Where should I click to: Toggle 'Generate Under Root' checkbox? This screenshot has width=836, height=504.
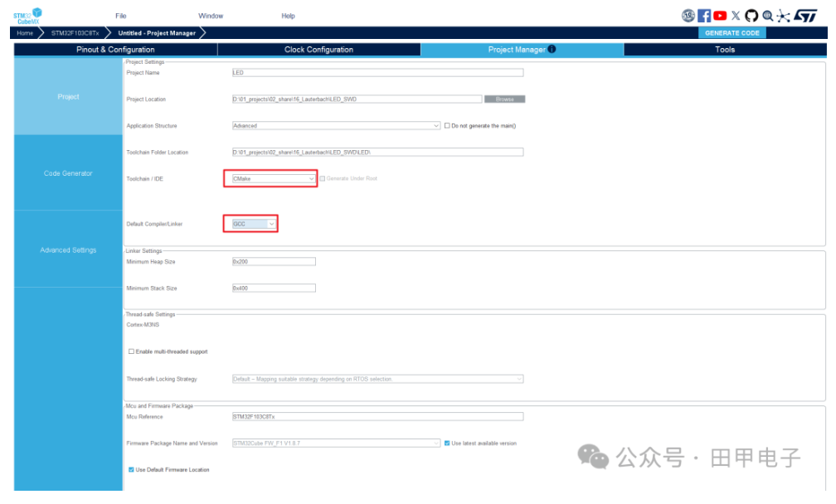click(x=322, y=178)
